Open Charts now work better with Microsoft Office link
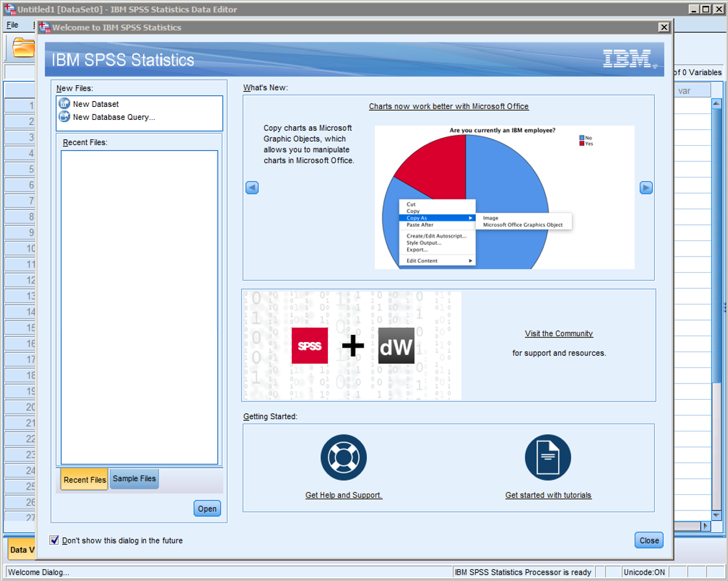Viewport: 728px width, 581px height. (x=449, y=106)
